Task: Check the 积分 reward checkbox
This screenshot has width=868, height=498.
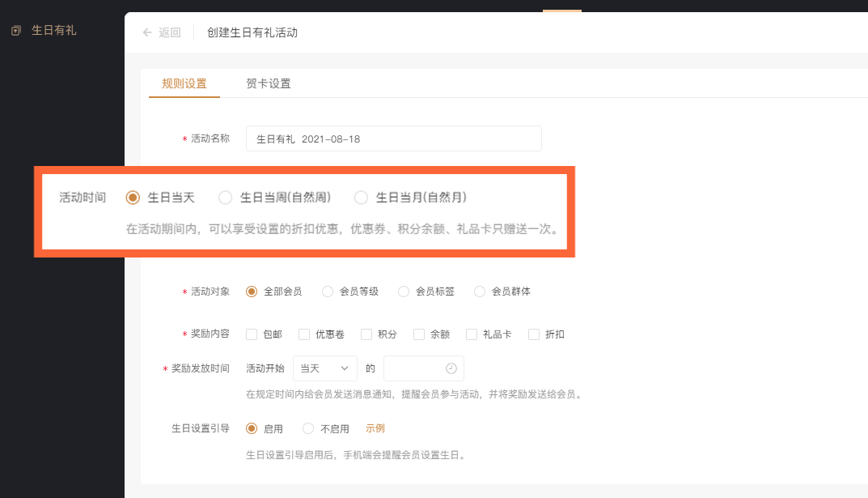Action: coord(366,334)
